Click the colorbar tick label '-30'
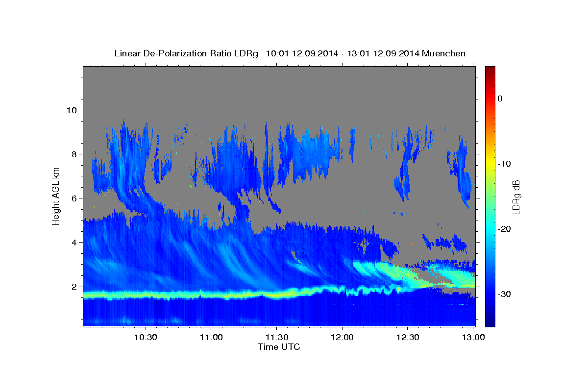Image resolution: width=588 pixels, height=392 pixels. click(504, 294)
